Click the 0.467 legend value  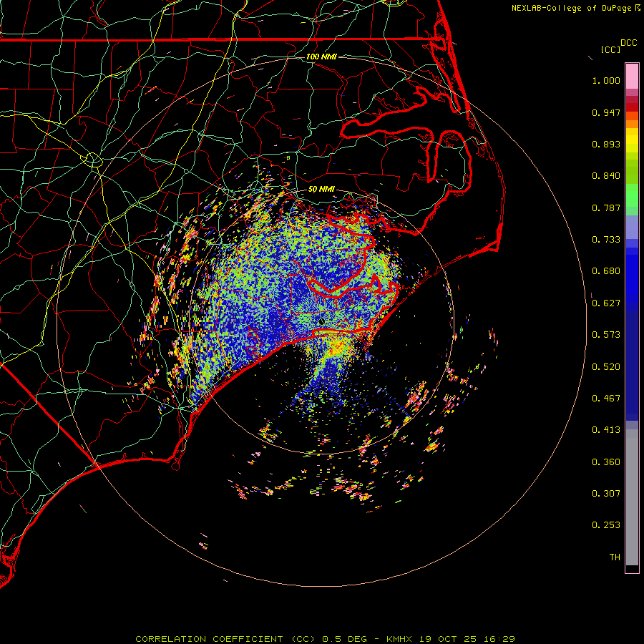(606, 399)
